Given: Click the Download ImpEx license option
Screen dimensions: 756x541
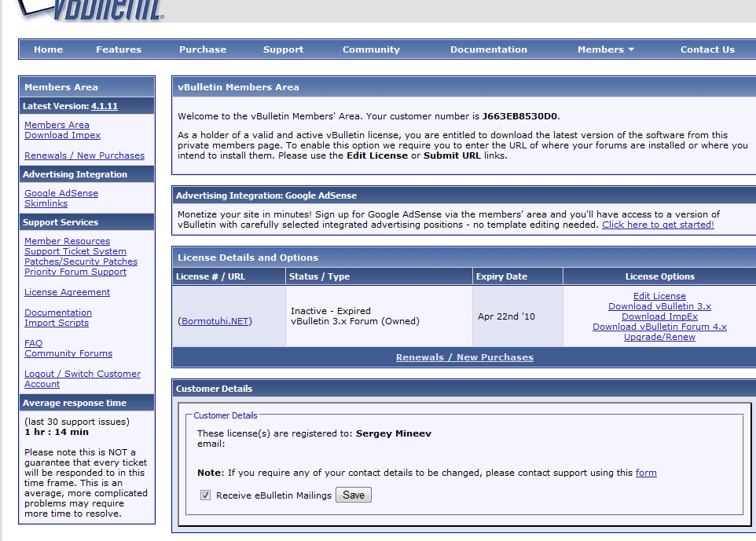Looking at the screenshot, I should pos(659,316).
